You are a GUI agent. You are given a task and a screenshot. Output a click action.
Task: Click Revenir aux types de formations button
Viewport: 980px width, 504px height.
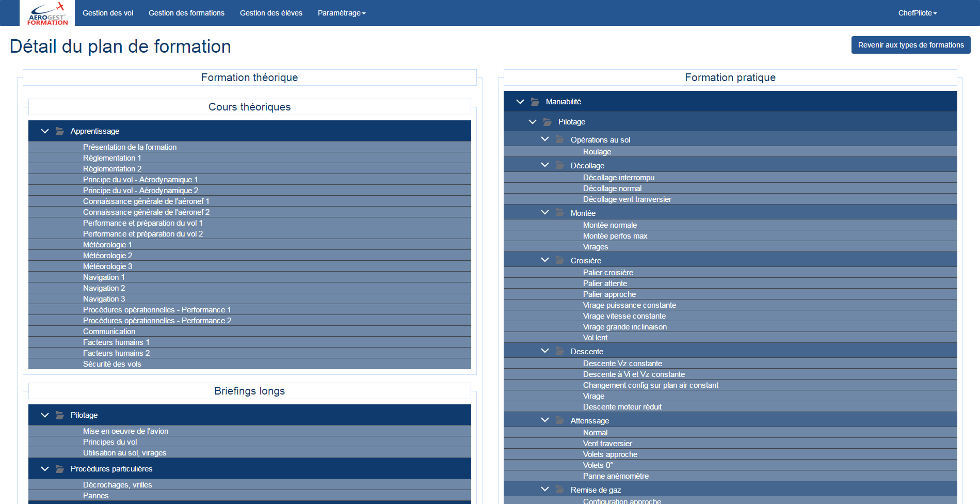click(910, 45)
